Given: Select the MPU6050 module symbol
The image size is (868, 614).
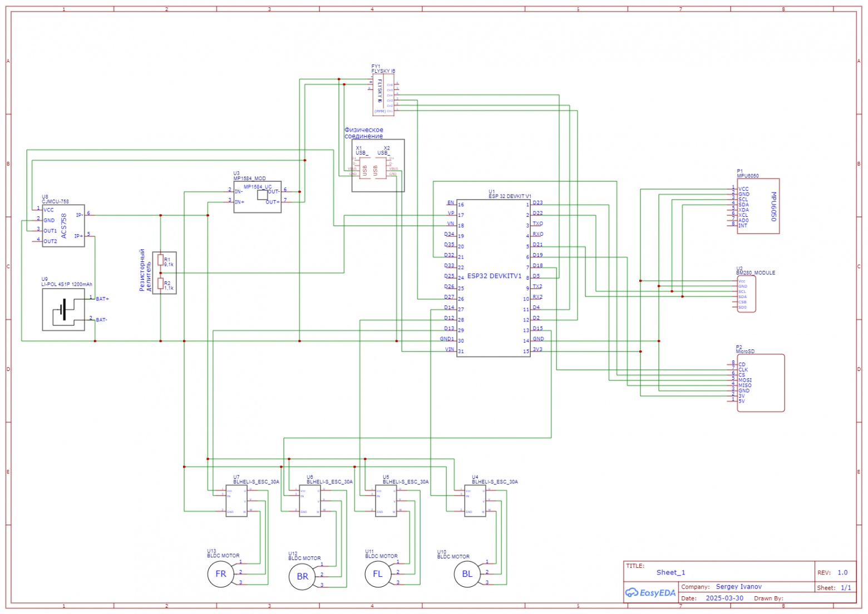Looking at the screenshot, I should click(x=758, y=206).
